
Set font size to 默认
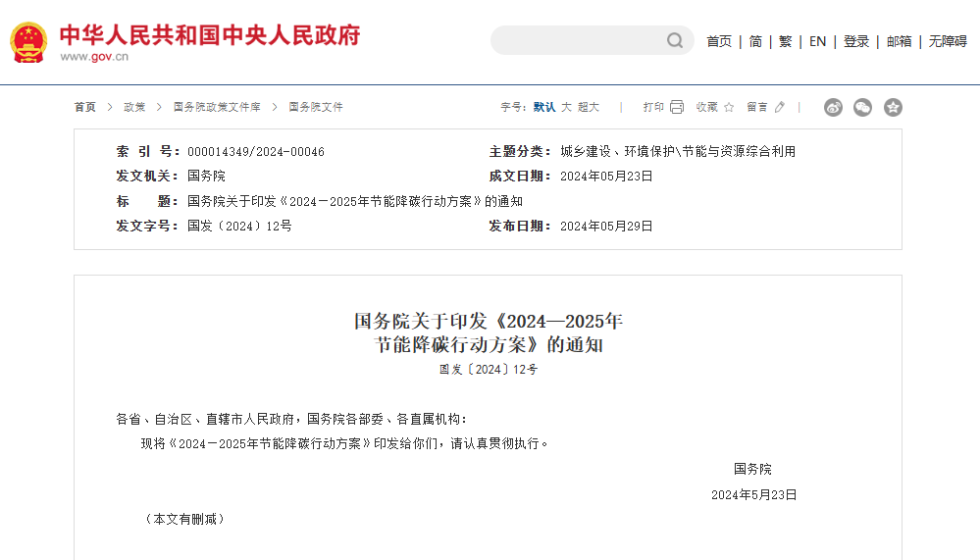(544, 107)
